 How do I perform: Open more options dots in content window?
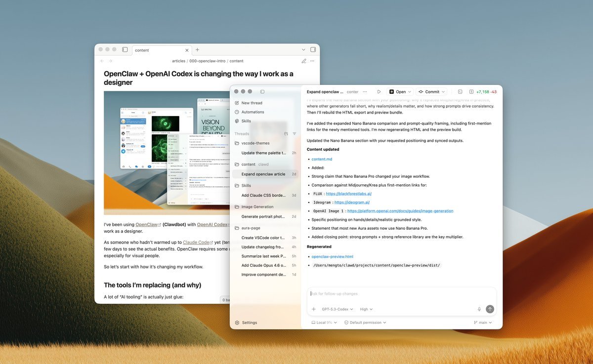[x=312, y=61]
